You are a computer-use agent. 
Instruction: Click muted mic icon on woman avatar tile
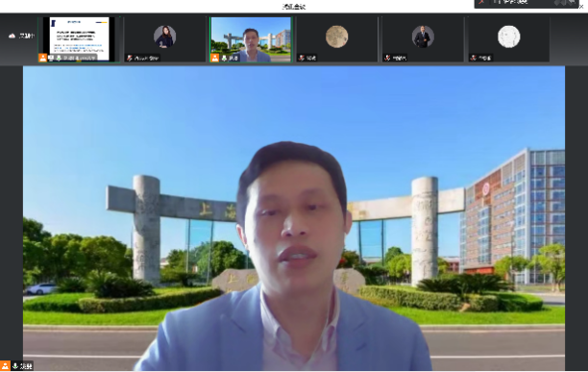tap(130, 58)
